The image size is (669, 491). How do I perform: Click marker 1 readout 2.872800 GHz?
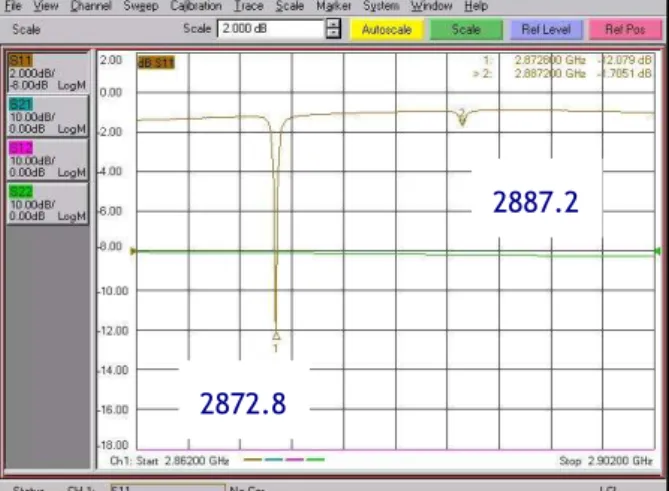click(x=550, y=60)
